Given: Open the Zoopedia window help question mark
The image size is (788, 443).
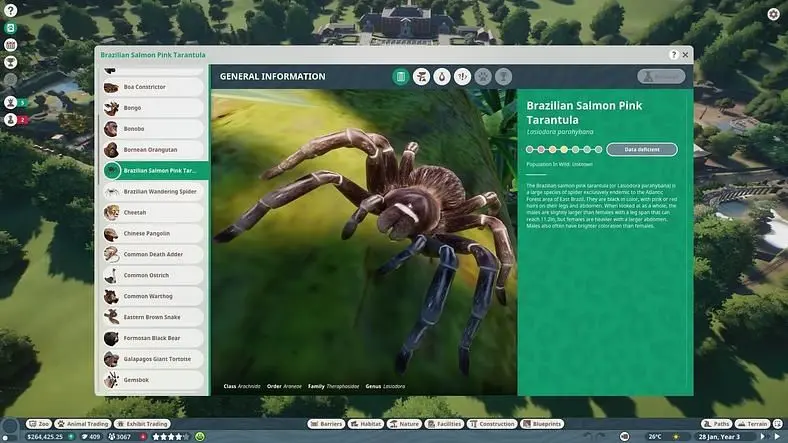Looking at the screenshot, I should [674, 55].
